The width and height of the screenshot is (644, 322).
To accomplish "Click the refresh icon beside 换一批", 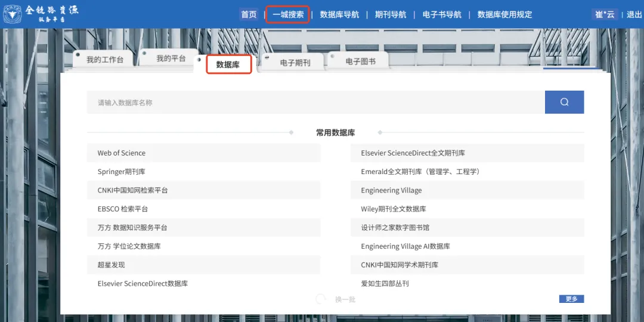I will click(x=321, y=299).
